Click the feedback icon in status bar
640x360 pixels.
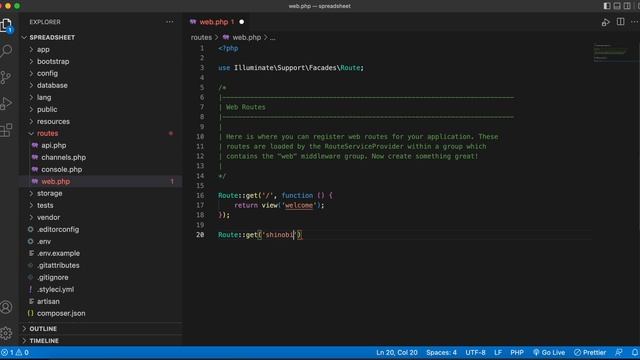619,352
